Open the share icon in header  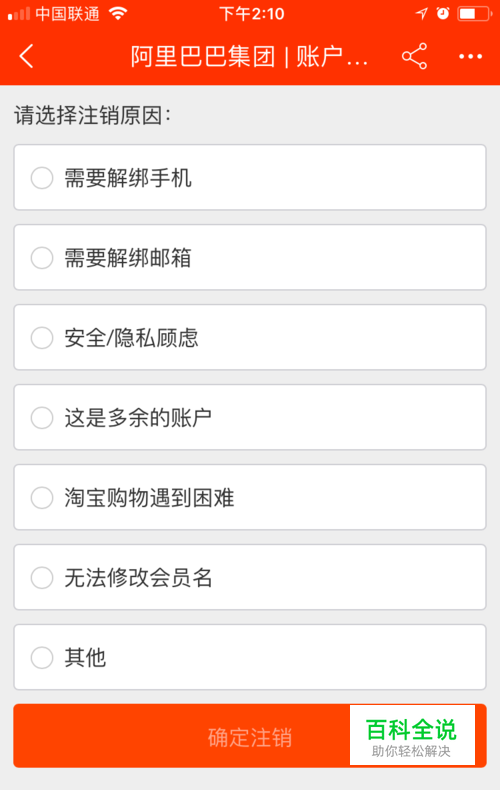coord(414,56)
